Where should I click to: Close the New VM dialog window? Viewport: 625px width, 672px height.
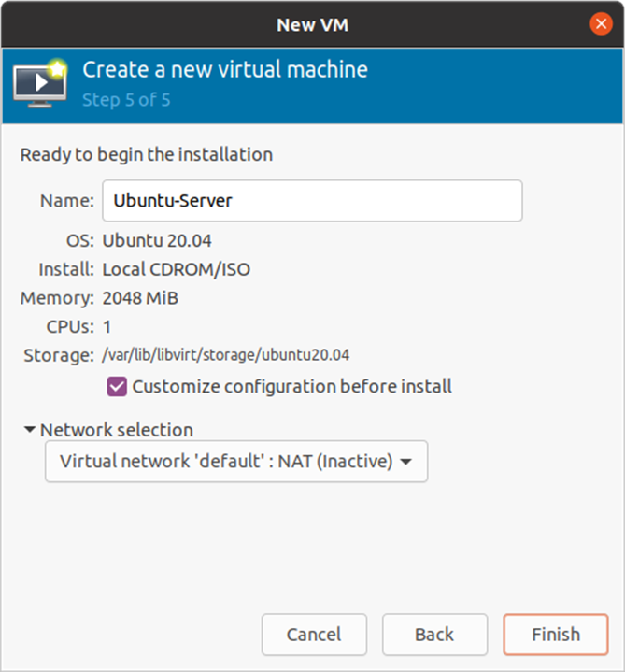601,24
